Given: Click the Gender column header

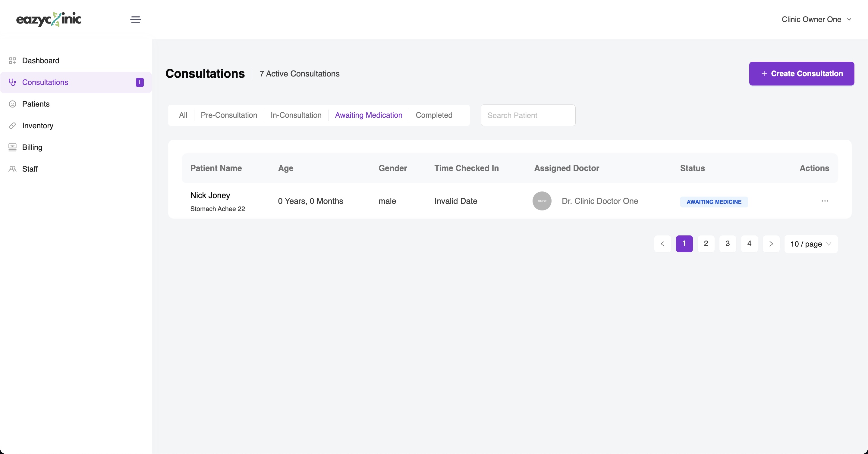Looking at the screenshot, I should [392, 168].
